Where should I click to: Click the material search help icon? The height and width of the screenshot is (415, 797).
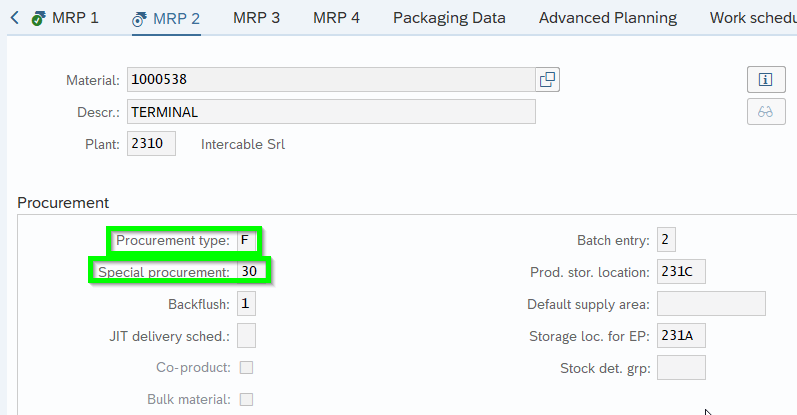(546, 80)
